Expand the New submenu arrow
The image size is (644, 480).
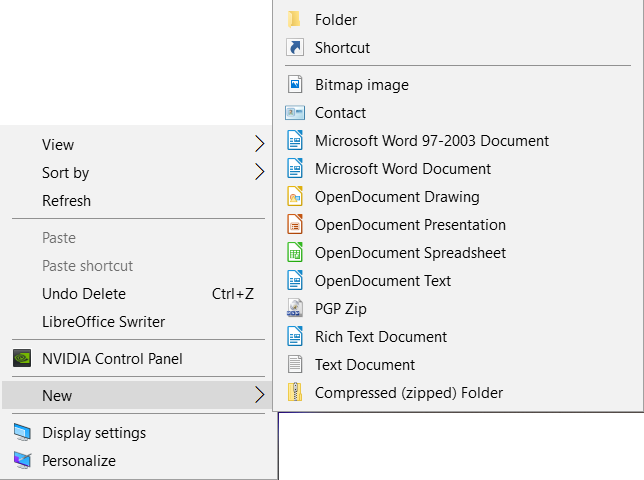(x=259, y=395)
